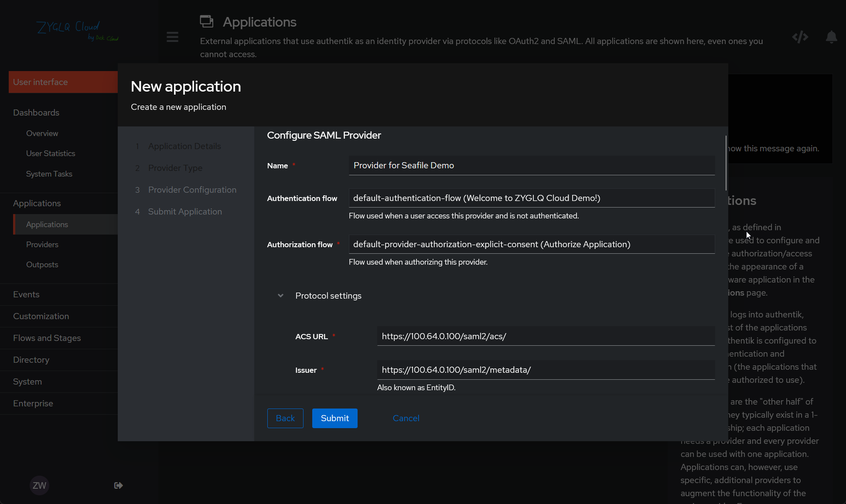Image resolution: width=846 pixels, height=504 pixels.
Task: Click the Issuer input field
Action: (546, 370)
